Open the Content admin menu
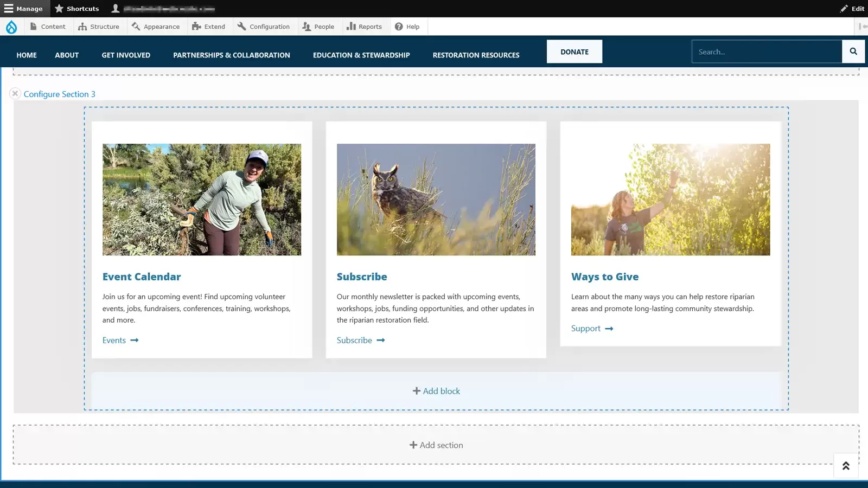 [48, 27]
